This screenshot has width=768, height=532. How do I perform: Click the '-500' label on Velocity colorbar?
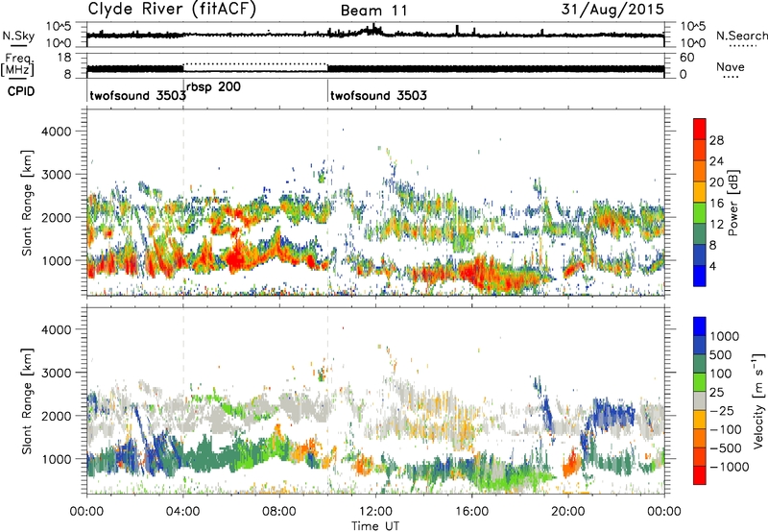[726, 447]
